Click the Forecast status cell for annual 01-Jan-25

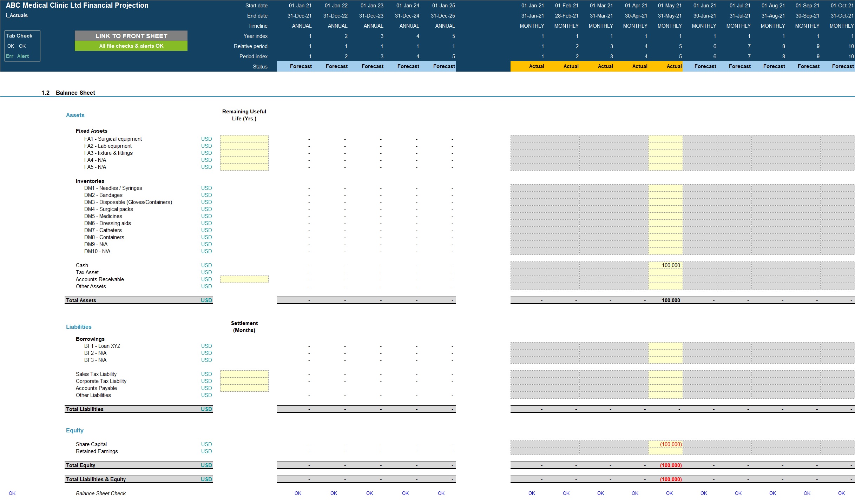pyautogui.click(x=438, y=66)
